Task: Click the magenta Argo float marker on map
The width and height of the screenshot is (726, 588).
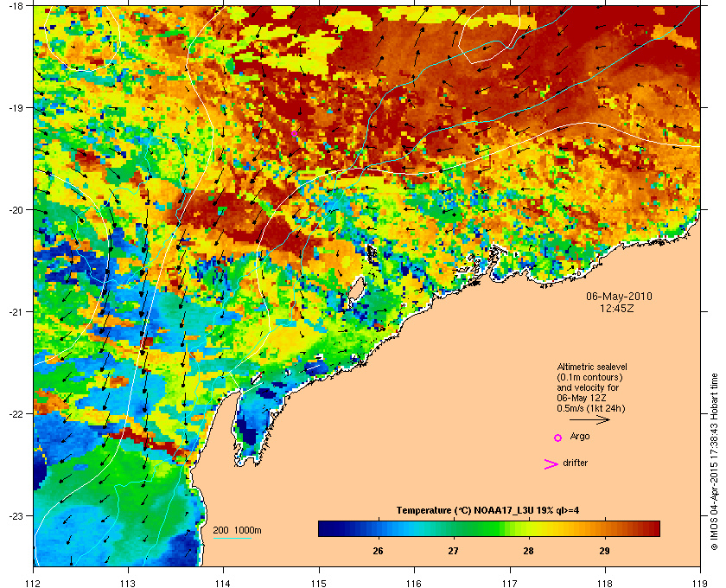Action: click(x=294, y=133)
